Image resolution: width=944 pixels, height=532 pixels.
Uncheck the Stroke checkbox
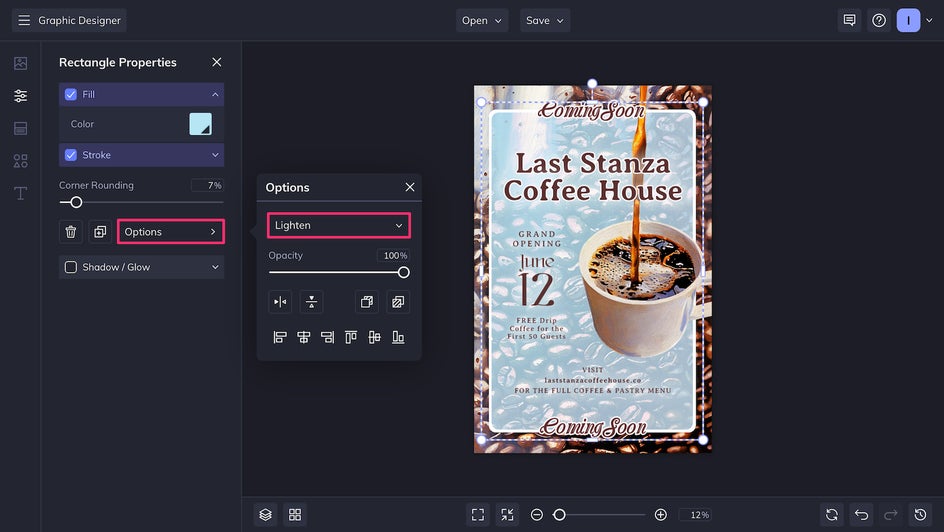click(70, 155)
